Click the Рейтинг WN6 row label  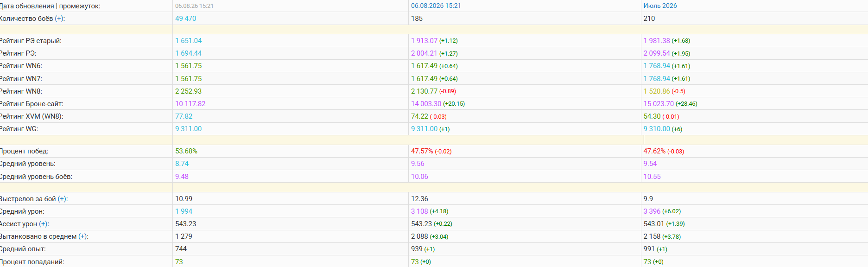21,66
